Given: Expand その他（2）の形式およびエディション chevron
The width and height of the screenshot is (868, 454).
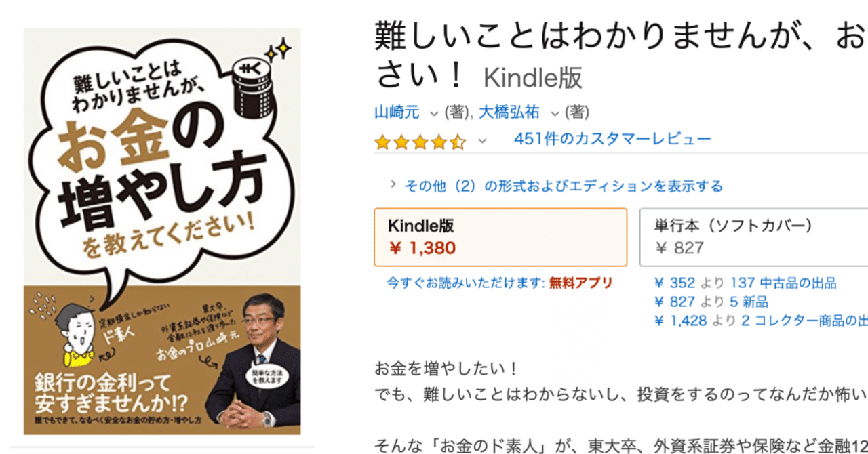Looking at the screenshot, I should click(x=393, y=184).
